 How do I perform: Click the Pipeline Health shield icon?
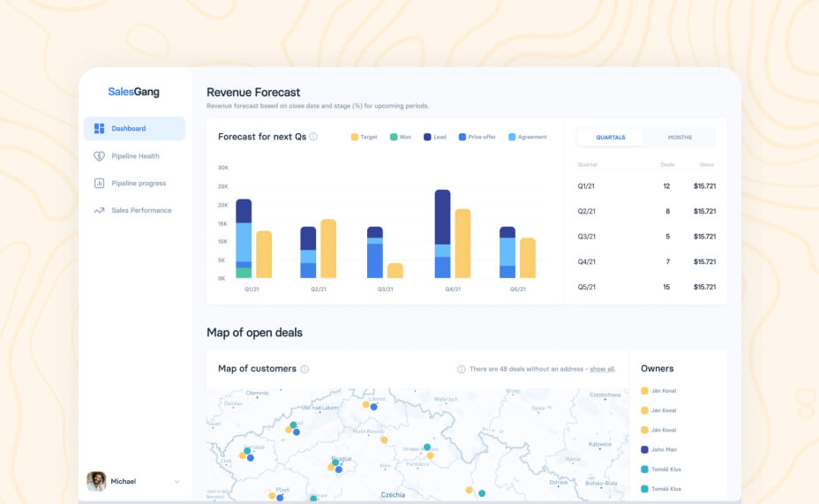(99, 156)
